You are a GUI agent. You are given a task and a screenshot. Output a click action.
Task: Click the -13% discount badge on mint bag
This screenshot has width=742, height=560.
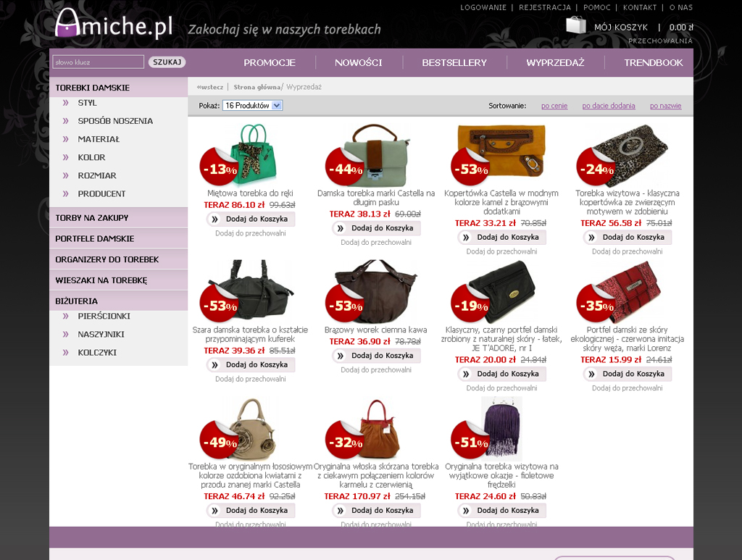[x=219, y=167]
